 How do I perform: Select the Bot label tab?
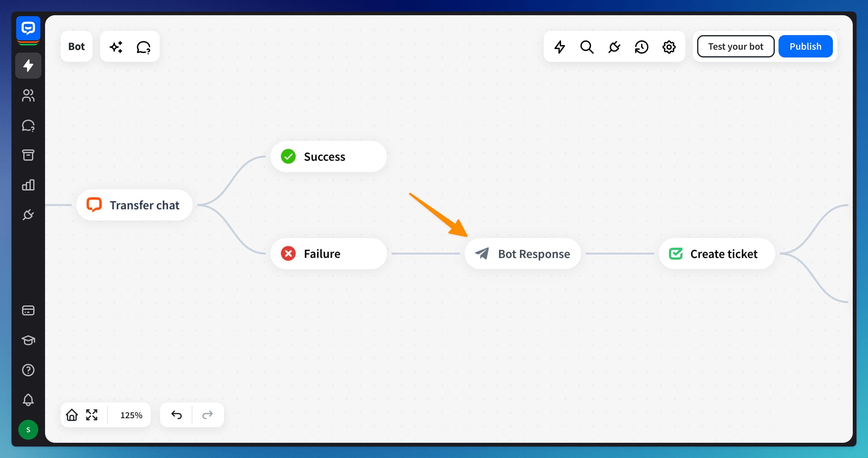(x=76, y=47)
